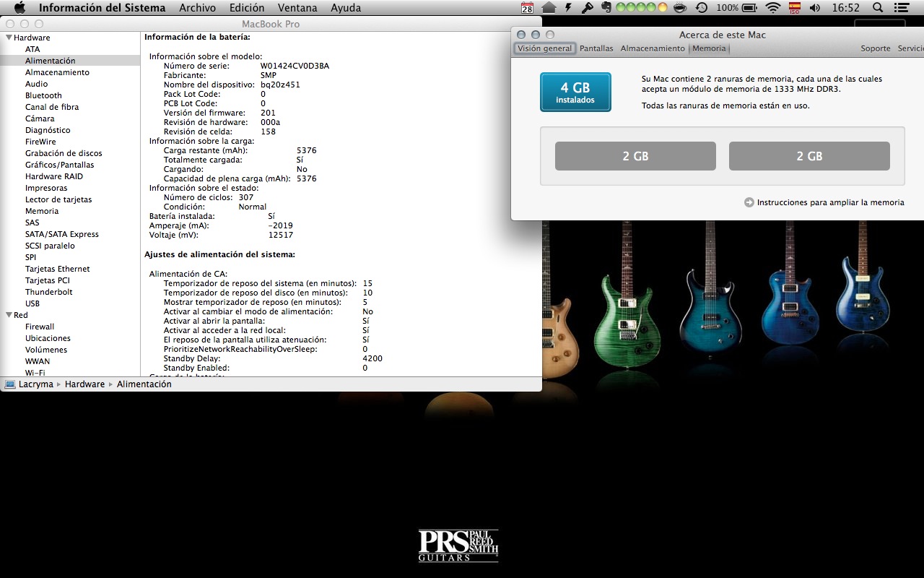The height and width of the screenshot is (578, 924).
Task: Click serial number W01424CV0D3BA
Action: [x=295, y=66]
